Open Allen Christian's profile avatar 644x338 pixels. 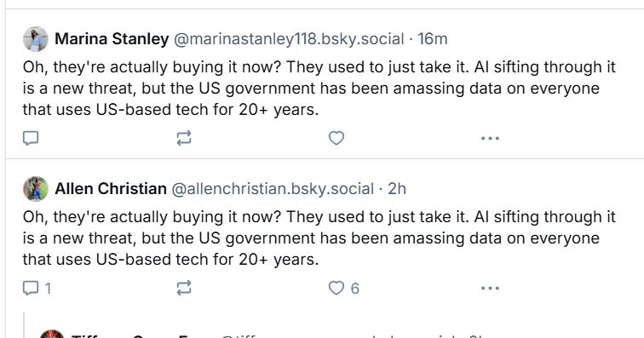36,189
